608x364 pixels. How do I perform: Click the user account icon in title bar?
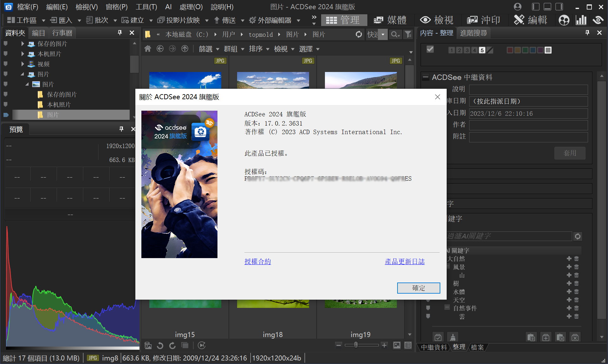click(x=518, y=7)
